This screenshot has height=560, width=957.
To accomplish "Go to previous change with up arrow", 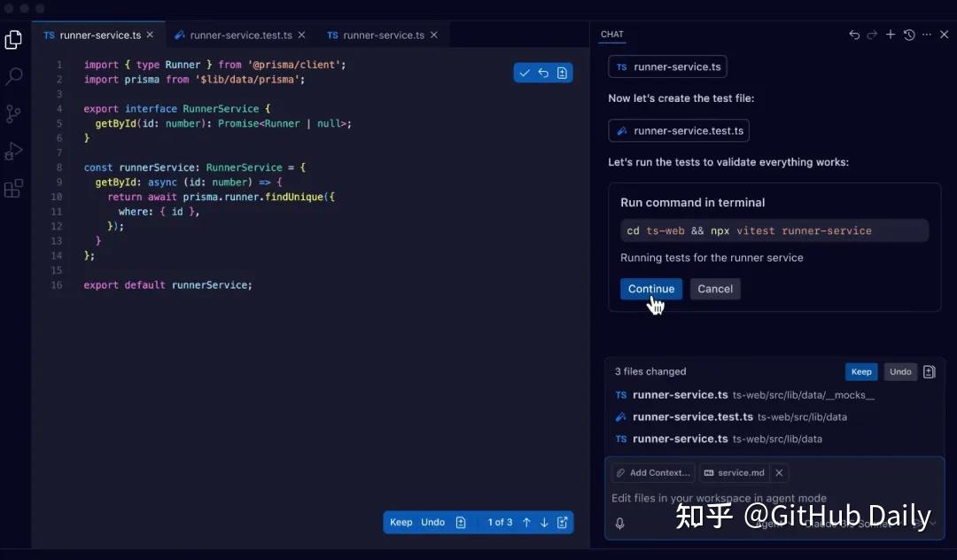I will click(x=526, y=522).
